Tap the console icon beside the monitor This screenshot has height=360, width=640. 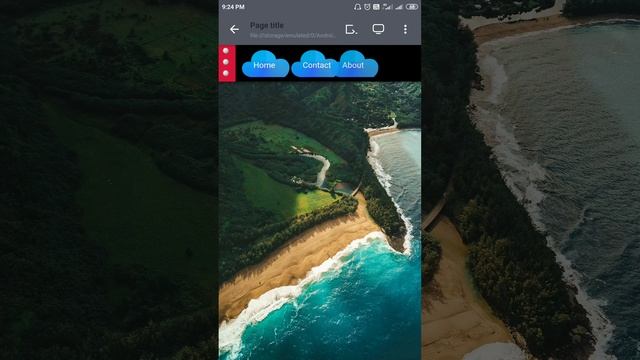351,29
